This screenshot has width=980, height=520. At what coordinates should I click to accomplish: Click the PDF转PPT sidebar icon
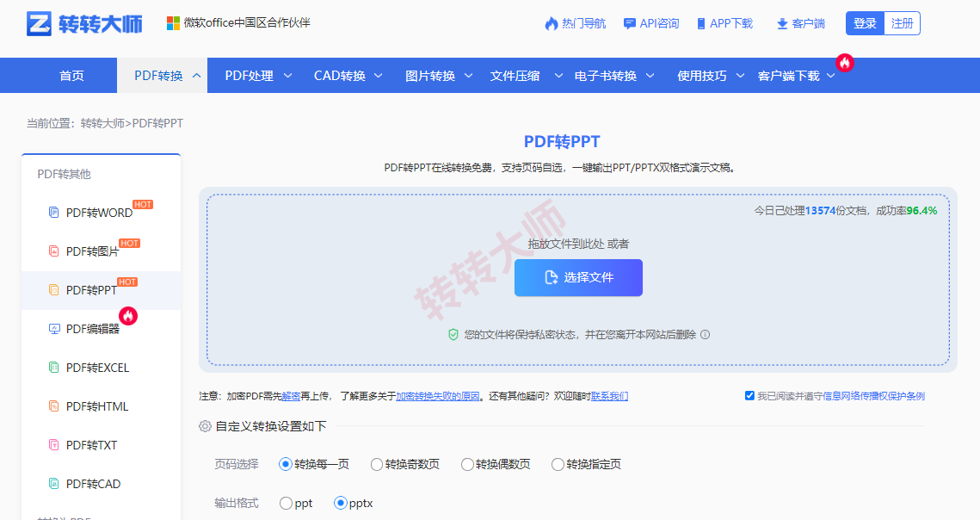(53, 290)
